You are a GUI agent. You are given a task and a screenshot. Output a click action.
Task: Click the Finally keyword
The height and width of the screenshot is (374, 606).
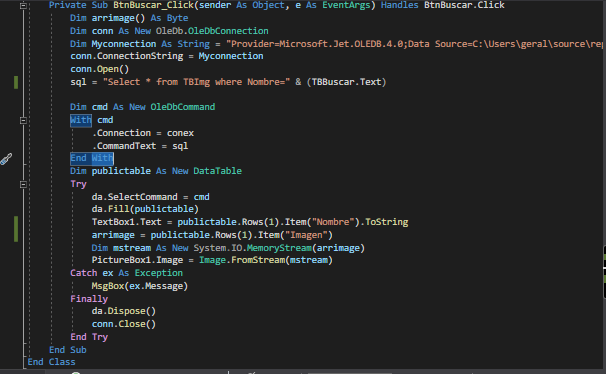89,299
